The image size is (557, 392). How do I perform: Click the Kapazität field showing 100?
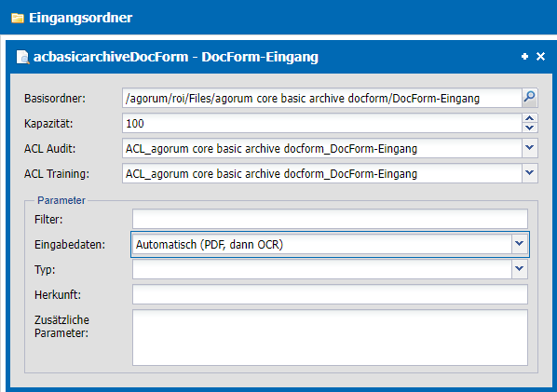click(x=322, y=123)
